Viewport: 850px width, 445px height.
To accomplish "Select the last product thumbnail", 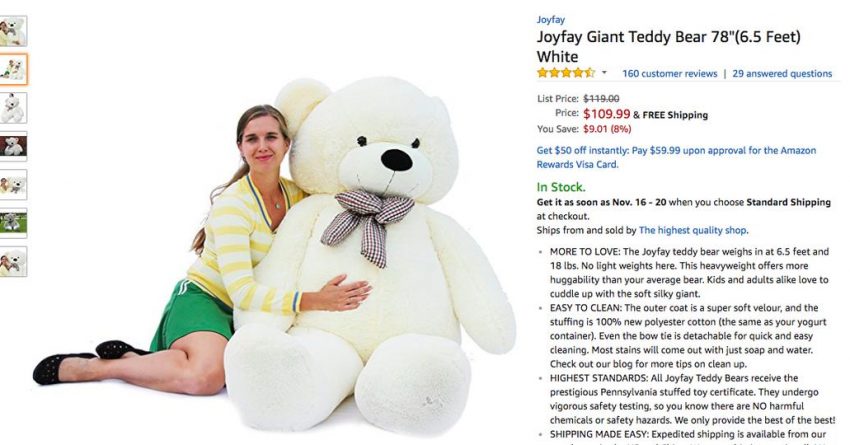I will pyautogui.click(x=13, y=262).
